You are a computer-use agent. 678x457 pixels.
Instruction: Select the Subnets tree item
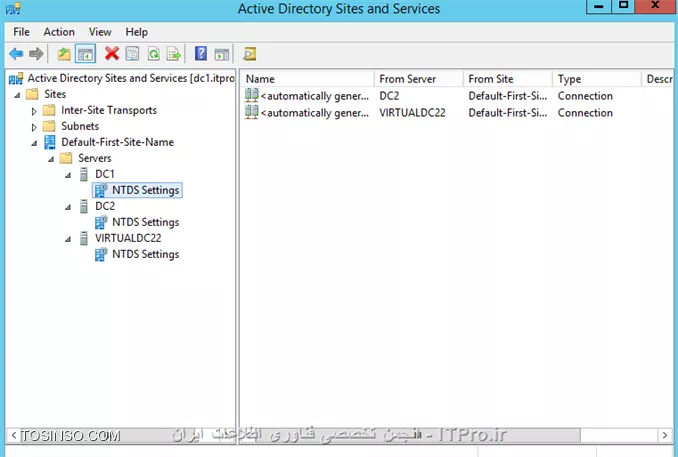coord(80,126)
